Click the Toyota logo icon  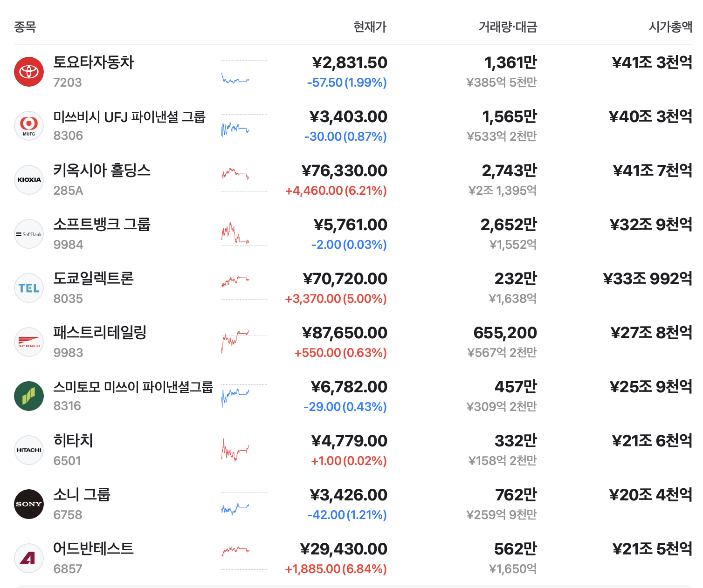pyautogui.click(x=29, y=72)
